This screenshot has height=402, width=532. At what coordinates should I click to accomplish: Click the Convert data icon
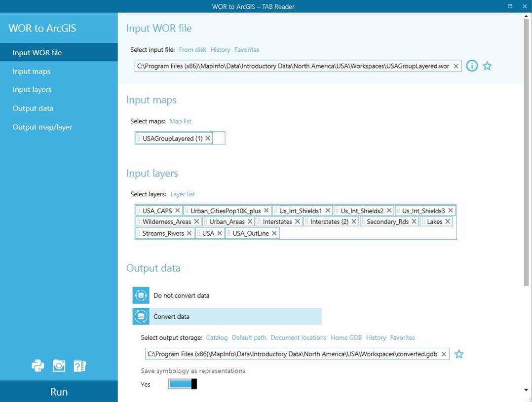pyautogui.click(x=141, y=317)
